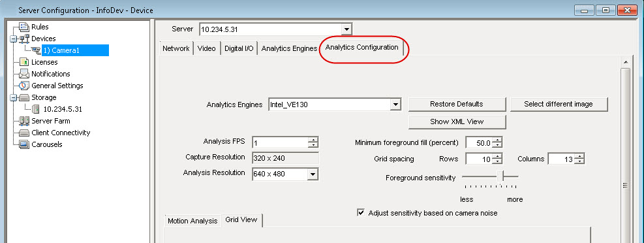Increase Analysis FPS with up arrow

pyautogui.click(x=313, y=140)
